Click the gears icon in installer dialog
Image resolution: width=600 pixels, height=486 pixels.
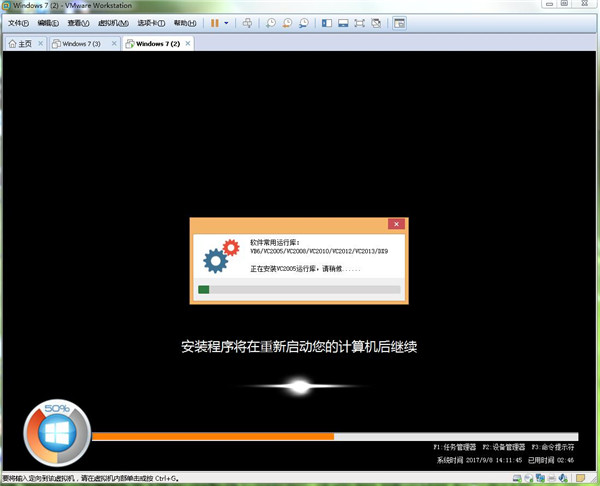point(221,256)
